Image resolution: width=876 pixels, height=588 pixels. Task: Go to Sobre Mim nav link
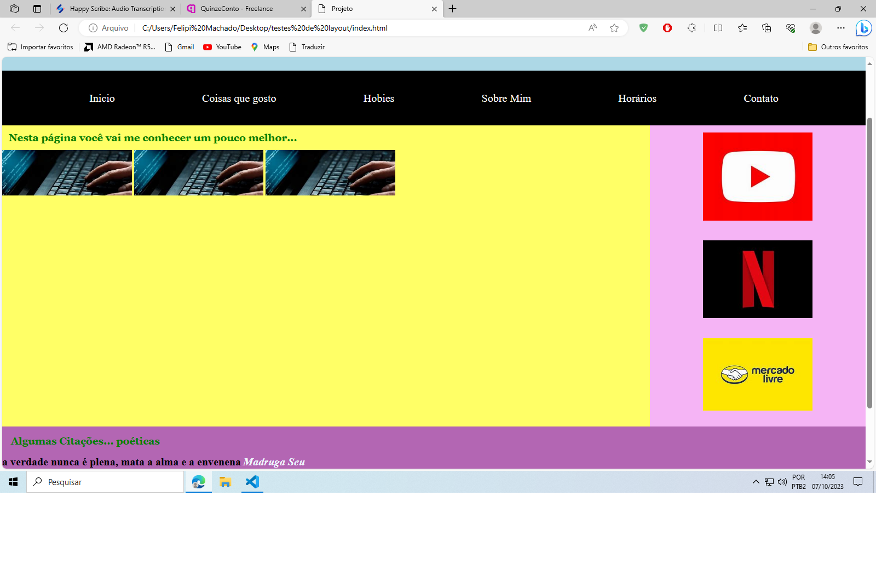coord(506,99)
